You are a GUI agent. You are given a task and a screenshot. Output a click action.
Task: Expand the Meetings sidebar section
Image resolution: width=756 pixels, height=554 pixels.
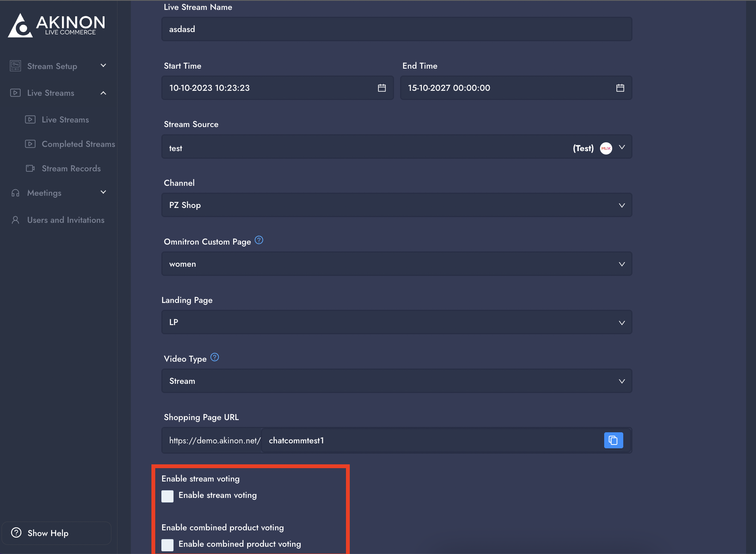[x=103, y=192]
